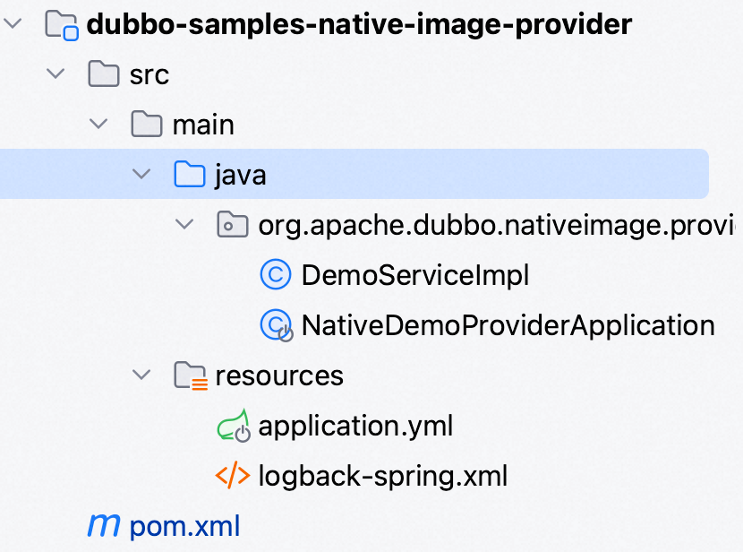The image size is (744, 552).
Task: Collapse the dubbo-samples-native-image-provider module node
Action: [x=14, y=24]
